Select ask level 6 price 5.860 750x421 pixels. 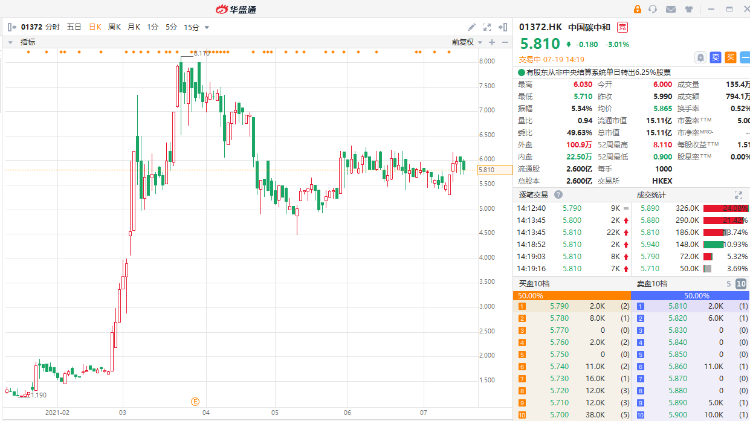click(x=678, y=366)
